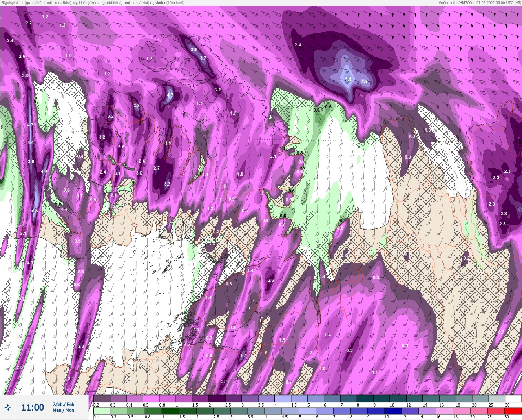Click the 11:00 forecast time label
This screenshot has width=522, height=420.
33,407
